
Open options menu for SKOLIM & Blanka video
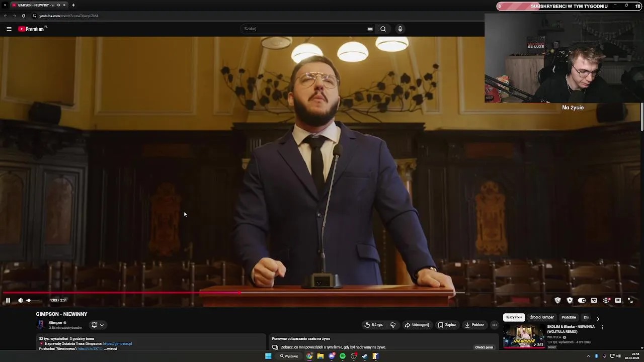point(602,327)
